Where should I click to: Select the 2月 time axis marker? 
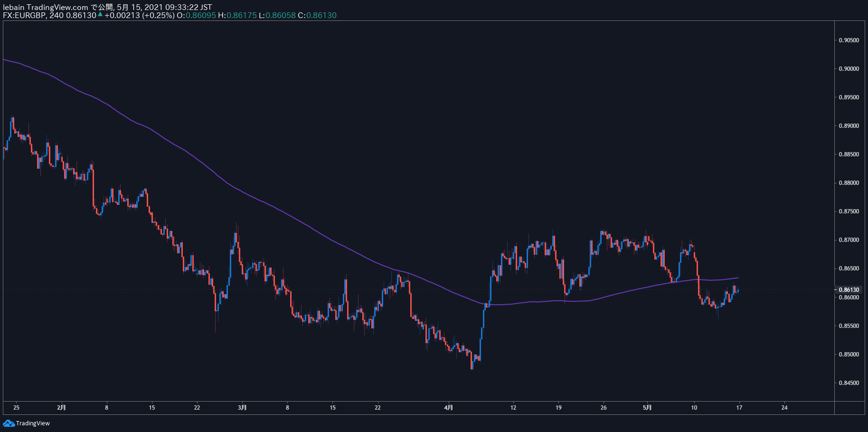61,407
